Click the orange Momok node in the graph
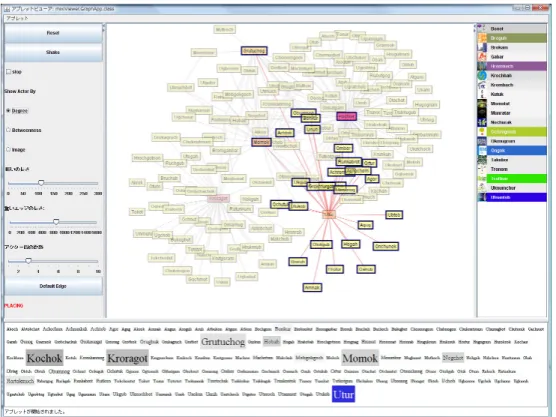The image size is (556, 417). click(261, 142)
